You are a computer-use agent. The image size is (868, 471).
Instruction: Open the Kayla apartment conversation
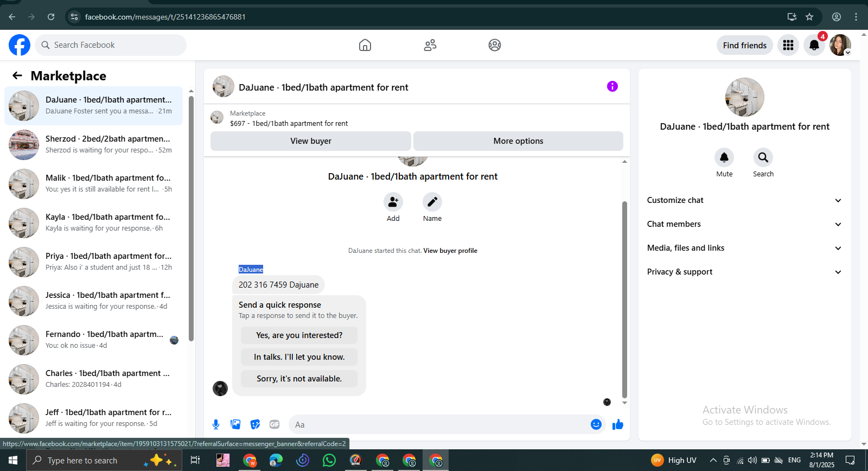coord(93,223)
